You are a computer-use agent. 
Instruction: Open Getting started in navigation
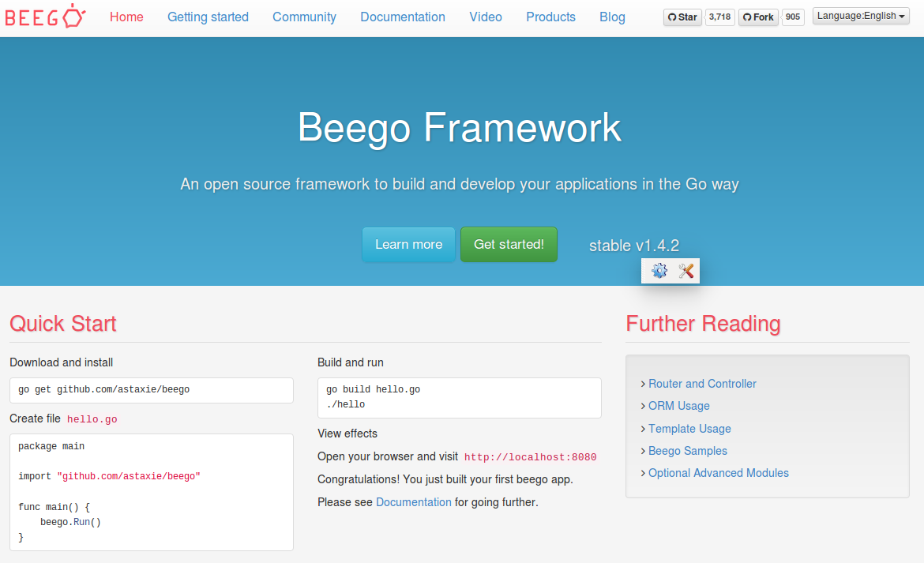(208, 17)
